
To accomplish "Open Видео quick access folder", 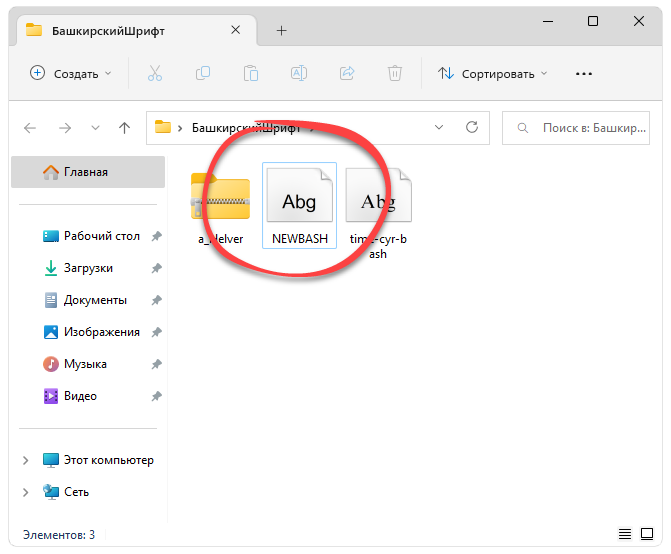I will pos(70,396).
